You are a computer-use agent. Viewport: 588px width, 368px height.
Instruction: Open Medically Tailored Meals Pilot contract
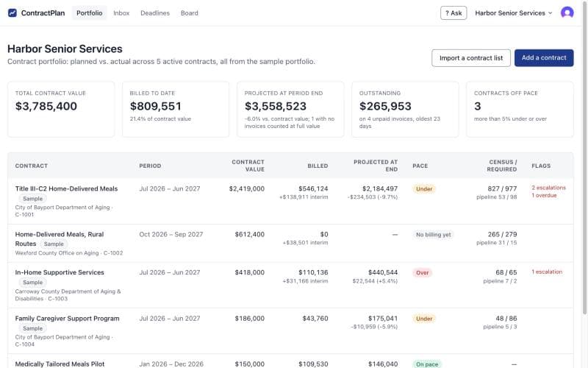(x=60, y=364)
